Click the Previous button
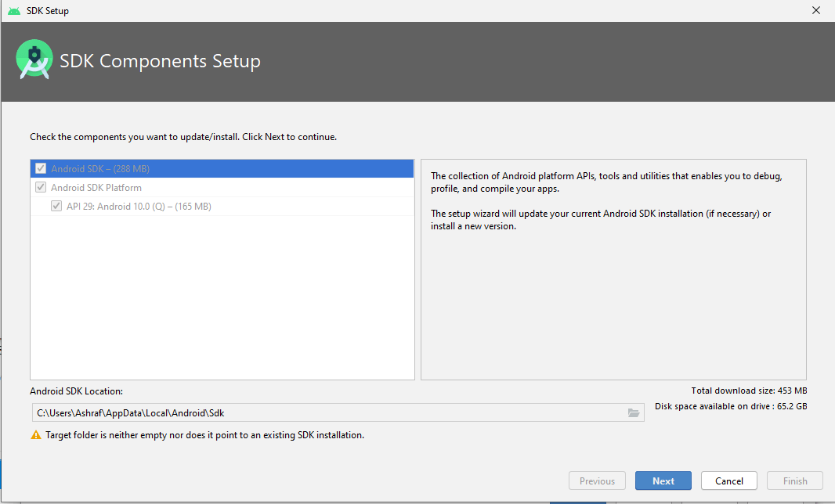835x504 pixels. [x=597, y=481]
